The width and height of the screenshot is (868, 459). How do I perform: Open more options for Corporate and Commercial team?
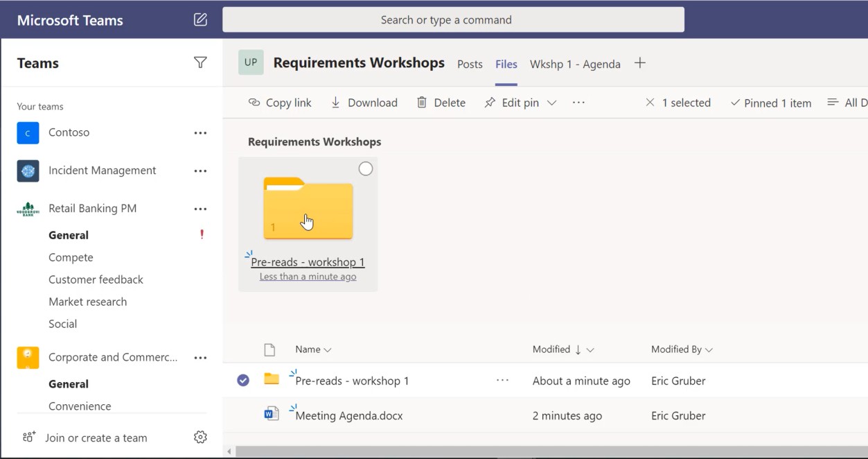[200, 358]
